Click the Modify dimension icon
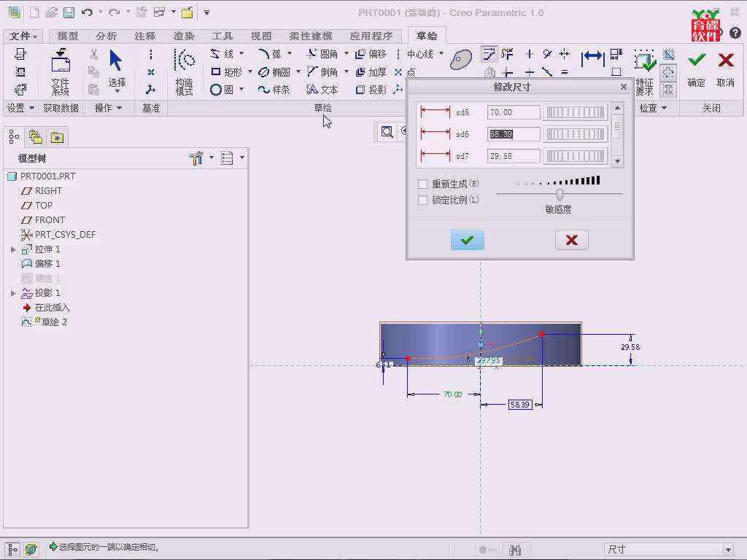Viewport: 747px width, 560px height. coord(489,54)
